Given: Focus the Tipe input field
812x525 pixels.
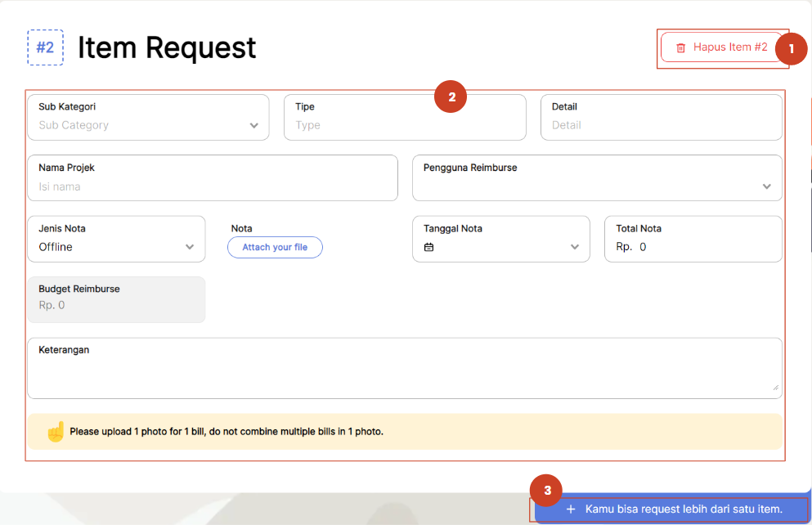Looking at the screenshot, I should 405,126.
